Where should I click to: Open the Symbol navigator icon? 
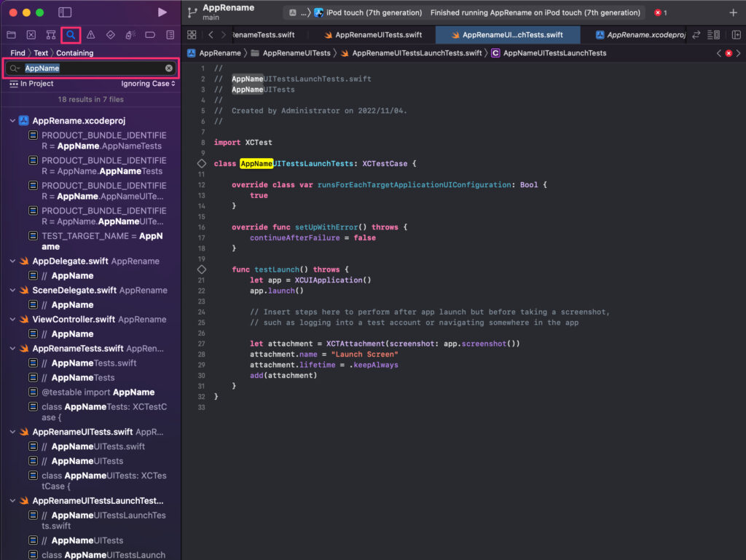tap(51, 35)
